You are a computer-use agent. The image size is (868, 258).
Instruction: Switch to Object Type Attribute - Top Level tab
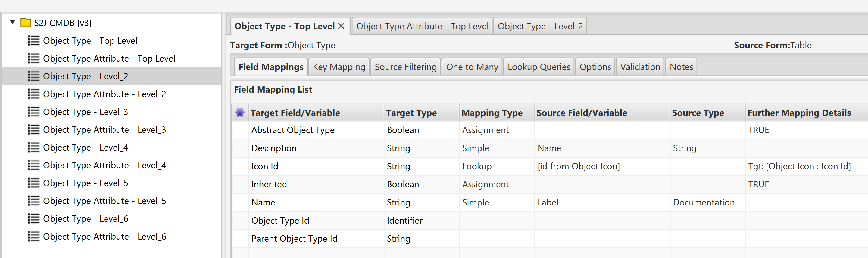[x=422, y=26]
